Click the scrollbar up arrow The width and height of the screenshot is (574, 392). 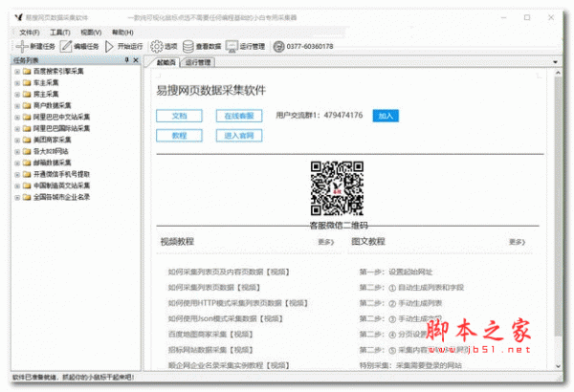tap(558, 73)
